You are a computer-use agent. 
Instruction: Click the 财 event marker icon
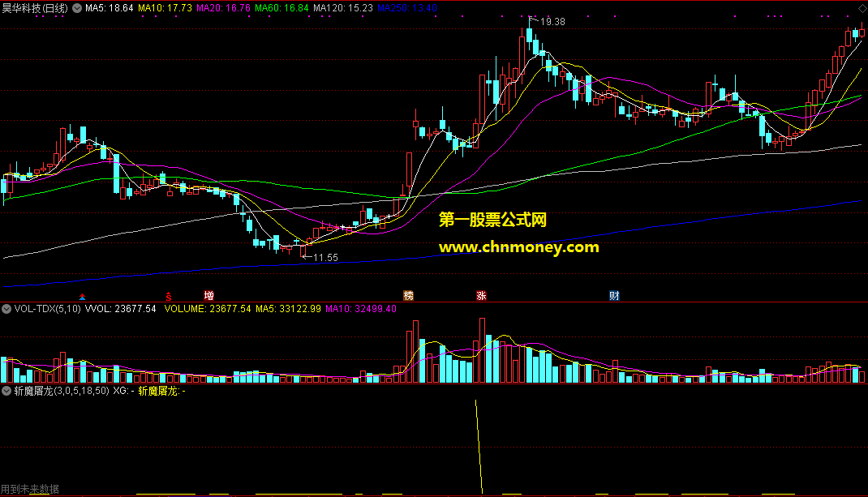[x=614, y=296]
